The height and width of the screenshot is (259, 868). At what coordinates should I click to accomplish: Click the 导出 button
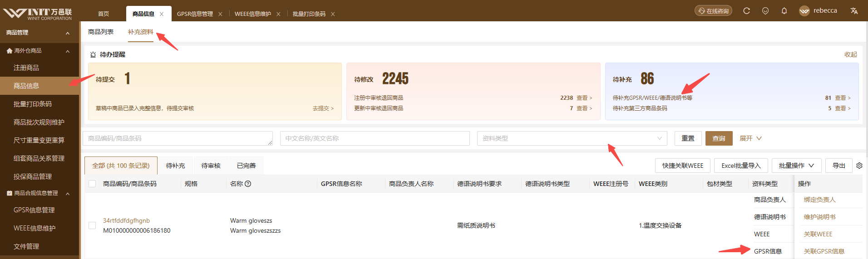(x=838, y=166)
